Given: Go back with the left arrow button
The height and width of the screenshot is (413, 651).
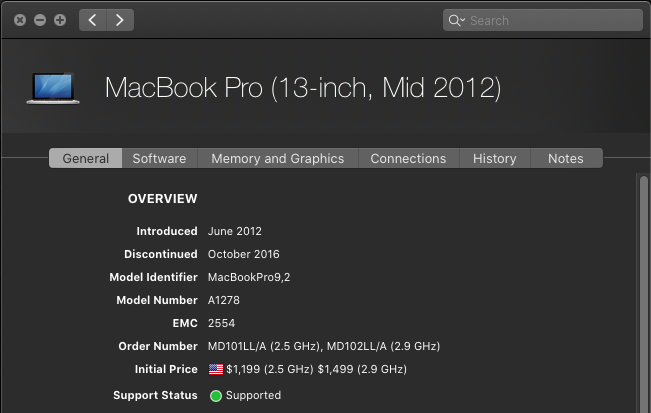Looking at the screenshot, I should click(x=93, y=20).
